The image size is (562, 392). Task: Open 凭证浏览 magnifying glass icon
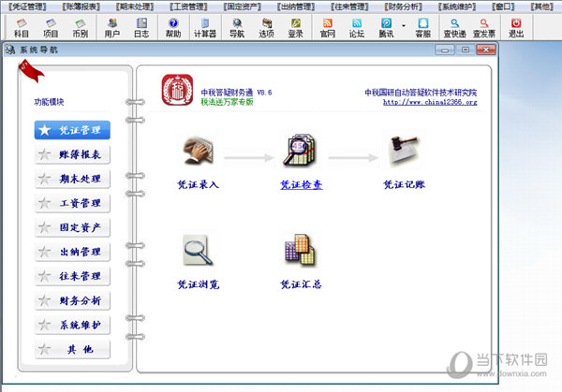click(198, 250)
